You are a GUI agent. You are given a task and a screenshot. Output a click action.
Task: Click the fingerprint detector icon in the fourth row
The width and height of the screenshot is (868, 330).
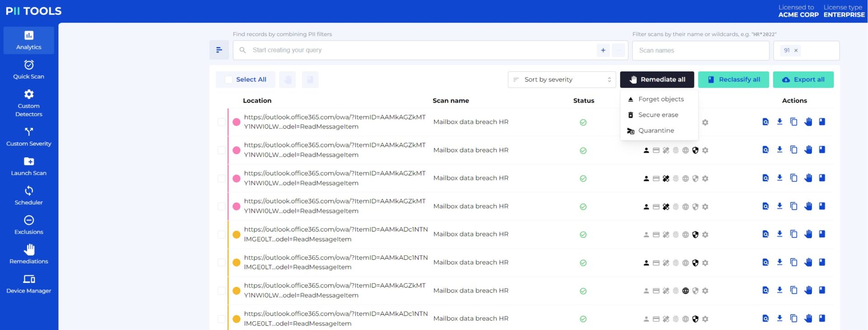click(x=676, y=207)
